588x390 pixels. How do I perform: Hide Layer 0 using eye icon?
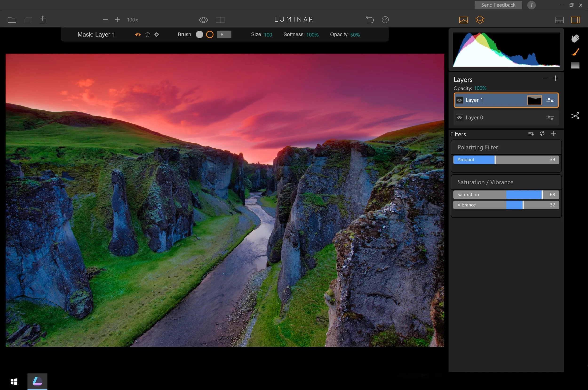point(459,118)
